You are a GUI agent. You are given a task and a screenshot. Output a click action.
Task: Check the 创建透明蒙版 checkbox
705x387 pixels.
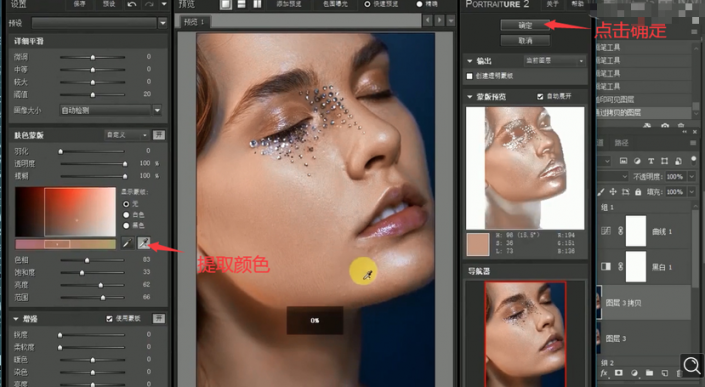pos(470,76)
